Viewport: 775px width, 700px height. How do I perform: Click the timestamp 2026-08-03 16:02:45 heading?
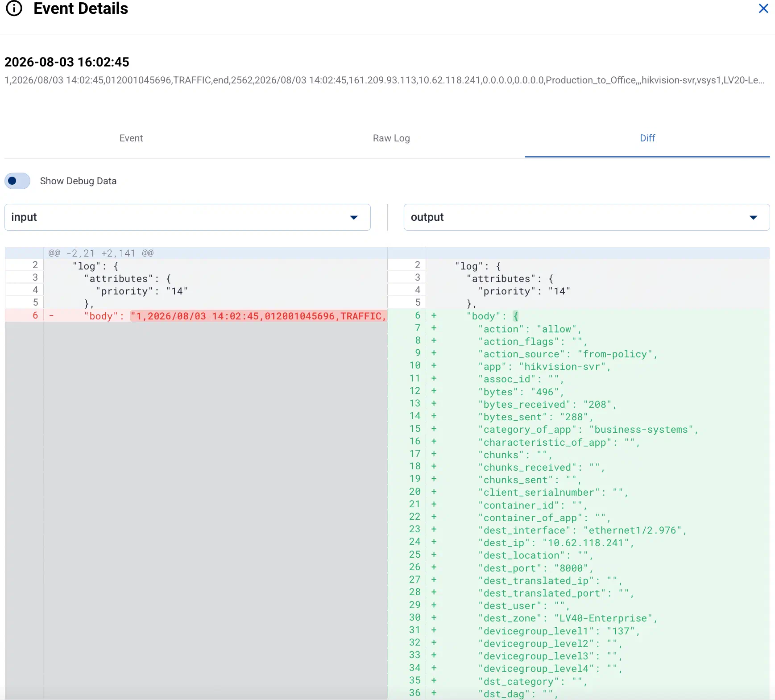[67, 62]
